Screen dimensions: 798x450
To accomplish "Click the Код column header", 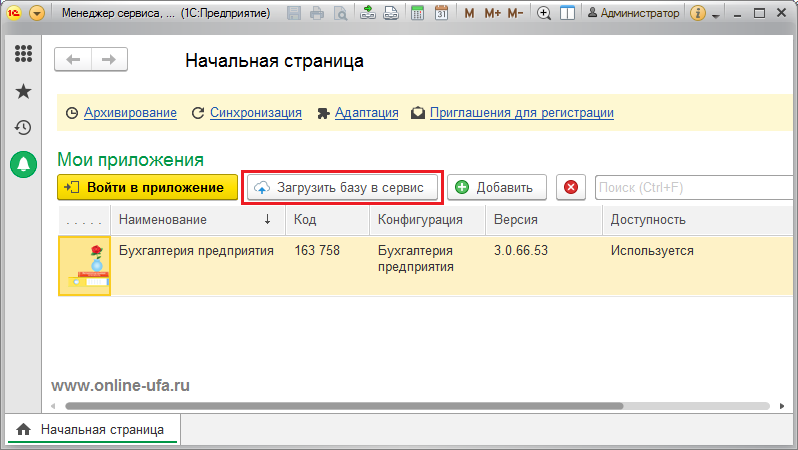I will click(327, 220).
